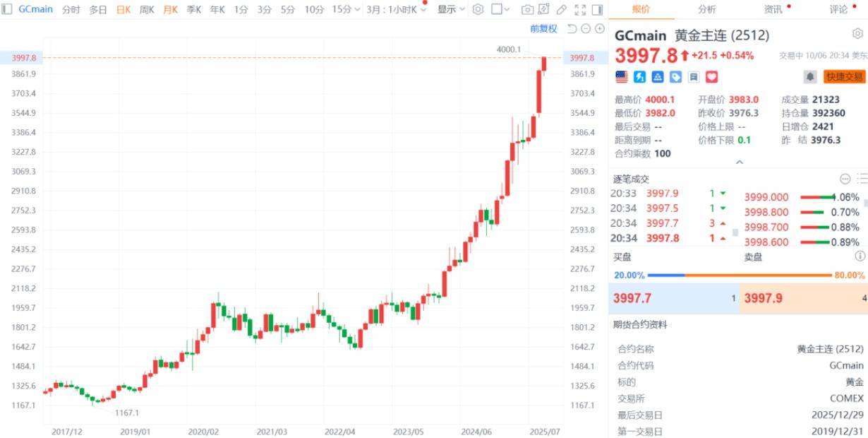Enter fullscreen chart mode
Image resolution: width=868 pixels, height=438 pixels.
click(x=579, y=10)
